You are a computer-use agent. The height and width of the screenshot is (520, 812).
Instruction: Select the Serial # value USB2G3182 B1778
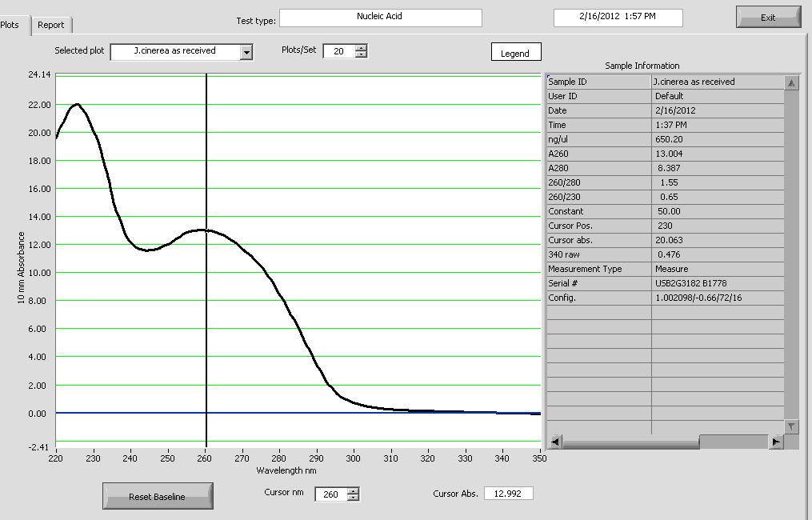[718, 284]
